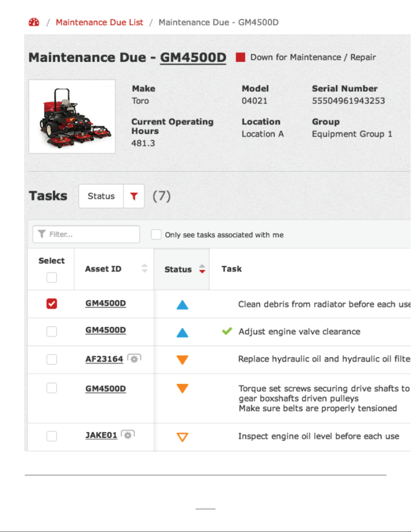Click the task count (7)
Viewport: 411px width, 532px height.
162,196
